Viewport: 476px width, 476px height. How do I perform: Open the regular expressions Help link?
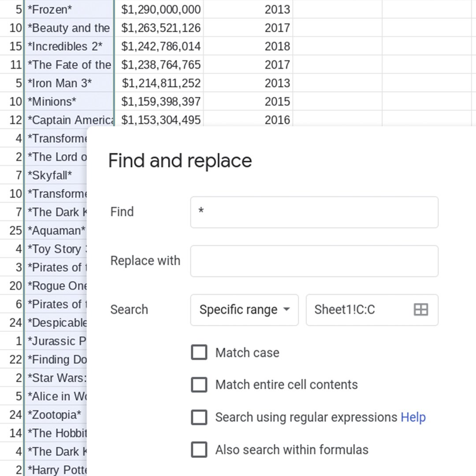pyautogui.click(x=413, y=417)
